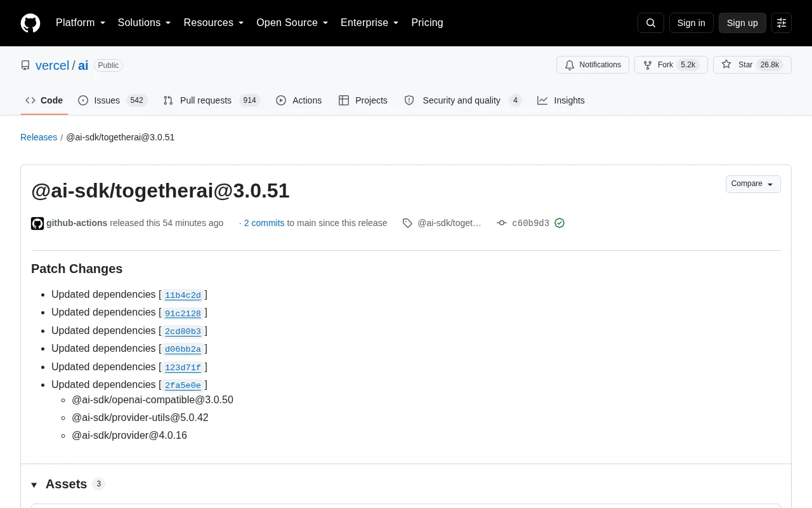This screenshot has width=812, height=508.
Task: Go to Pricing page
Action: (x=427, y=23)
